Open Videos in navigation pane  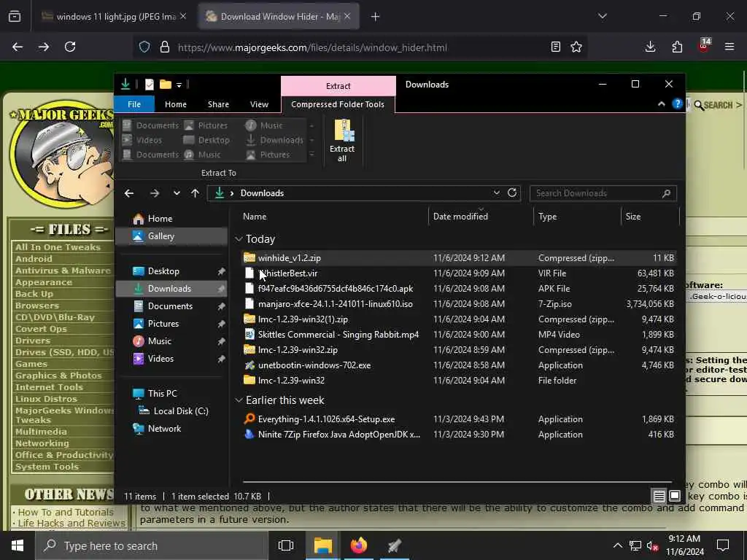click(160, 359)
